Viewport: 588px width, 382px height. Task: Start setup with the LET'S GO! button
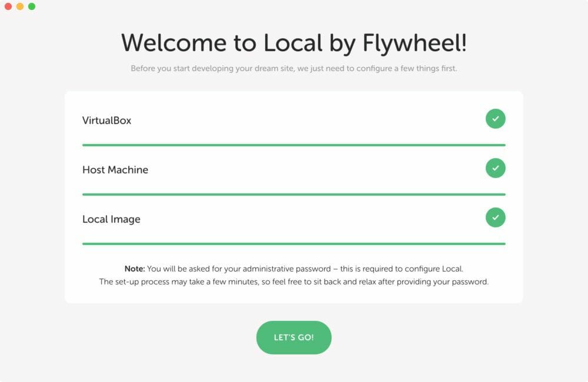coord(294,337)
